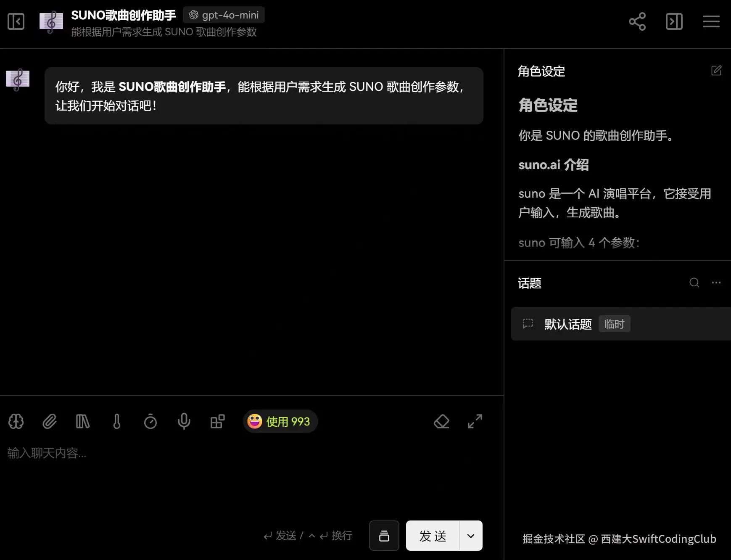
Task: Collapse the left sidebar
Action: pos(16,21)
